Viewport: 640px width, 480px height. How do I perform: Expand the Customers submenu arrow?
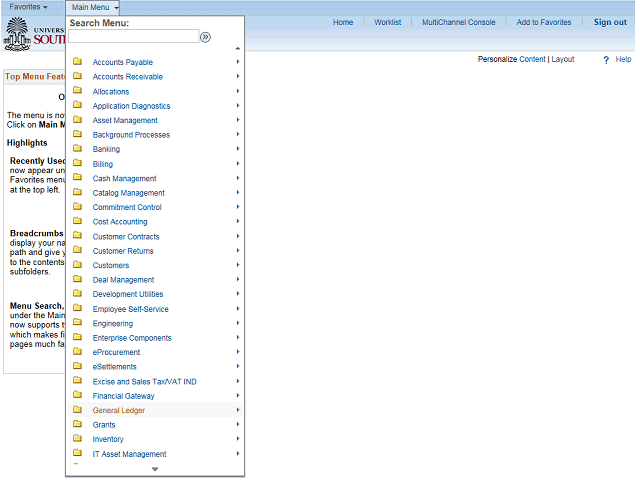[x=238, y=264]
